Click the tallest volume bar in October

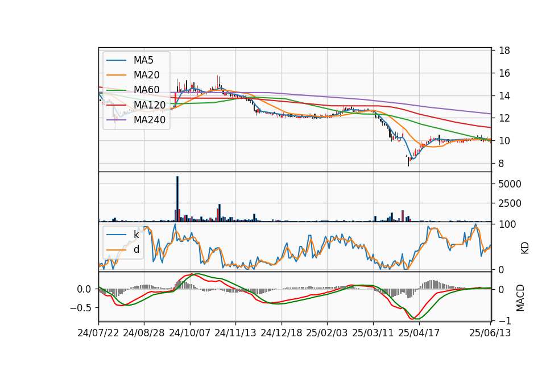pos(177,199)
